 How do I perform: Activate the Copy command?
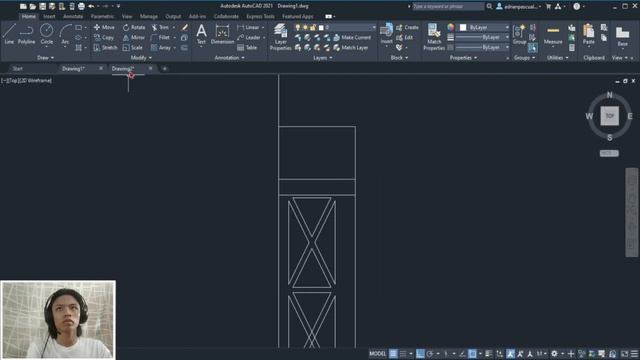point(104,38)
